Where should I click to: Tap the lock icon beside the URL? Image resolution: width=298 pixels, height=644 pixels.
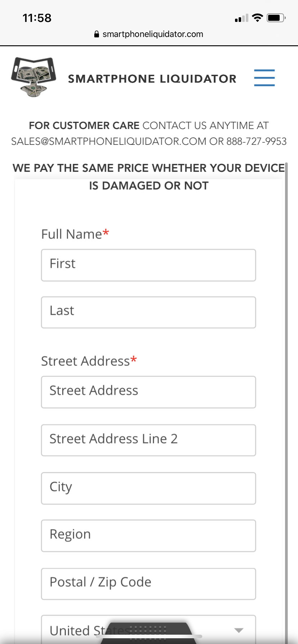(x=96, y=34)
